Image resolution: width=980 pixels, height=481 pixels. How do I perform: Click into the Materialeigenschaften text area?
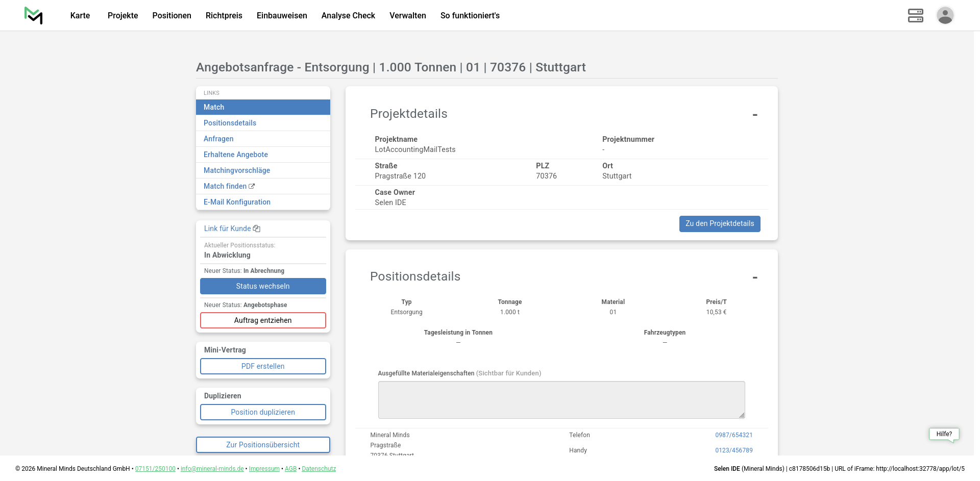click(x=561, y=400)
